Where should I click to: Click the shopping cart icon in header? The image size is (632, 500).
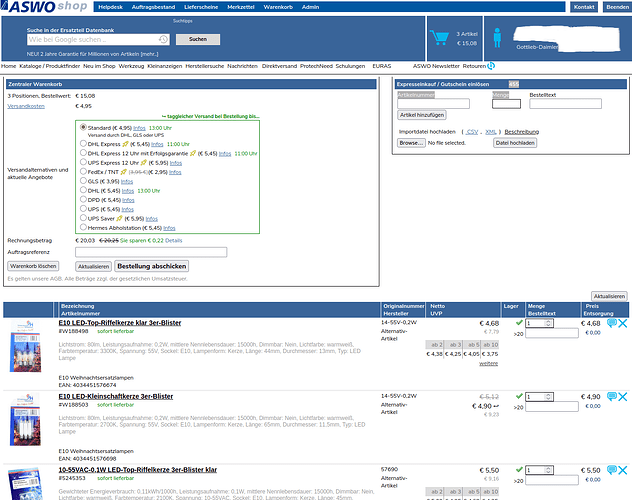pyautogui.click(x=439, y=38)
